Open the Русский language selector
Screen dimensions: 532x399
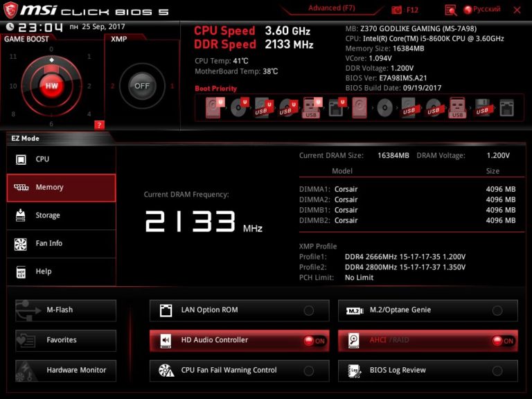(x=482, y=10)
